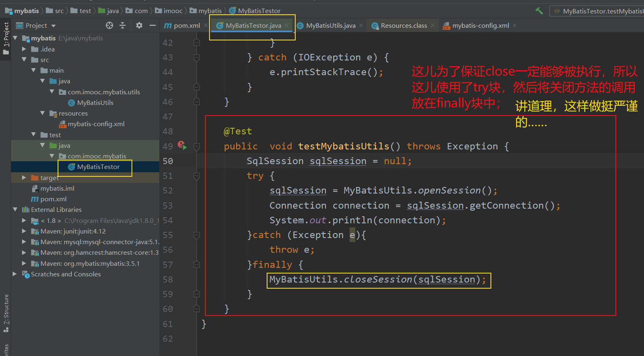Close the MyBatisUtils.java tab
This screenshot has width=644, height=356.
coord(361,25)
